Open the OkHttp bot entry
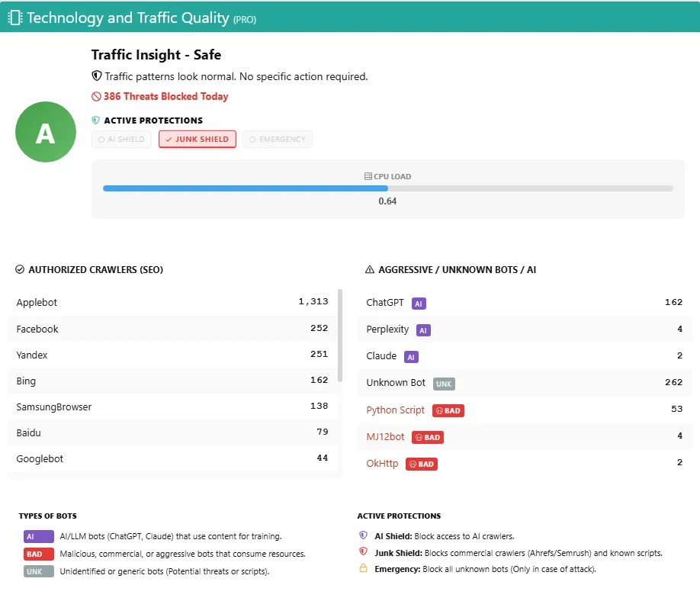 (382, 463)
